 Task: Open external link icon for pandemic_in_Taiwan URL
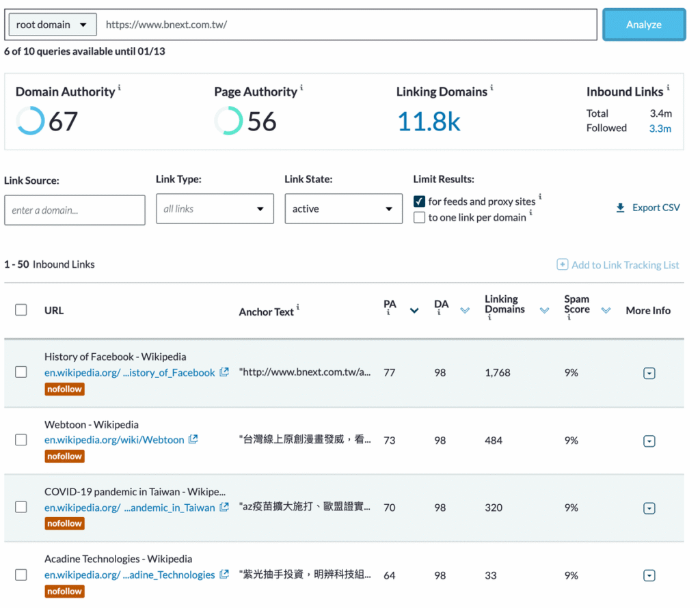224,507
